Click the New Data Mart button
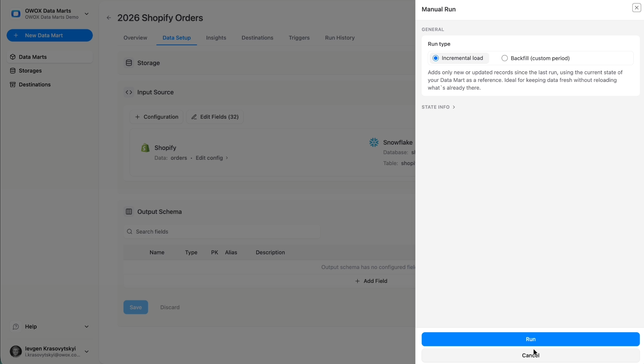The image size is (644, 364). (50, 35)
